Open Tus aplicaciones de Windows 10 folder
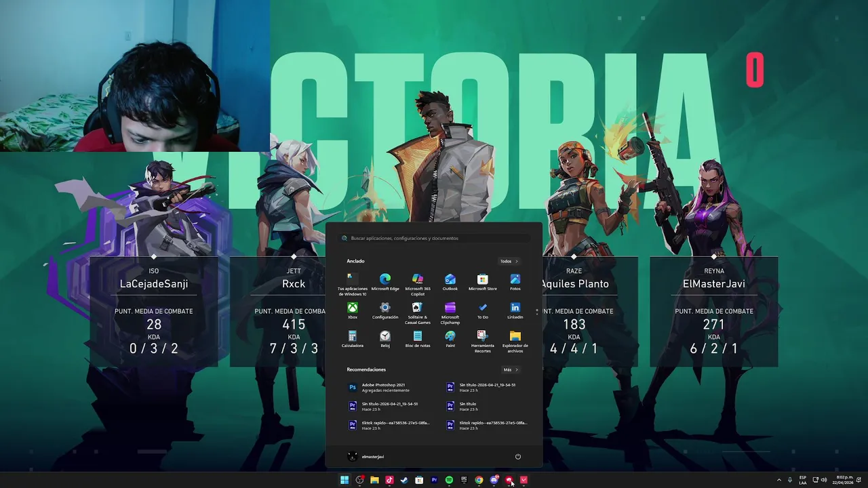868x488 pixels. coord(353,284)
